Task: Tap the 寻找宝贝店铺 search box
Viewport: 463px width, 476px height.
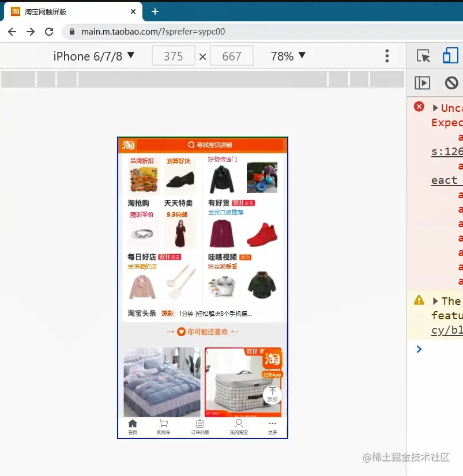Action: point(210,145)
